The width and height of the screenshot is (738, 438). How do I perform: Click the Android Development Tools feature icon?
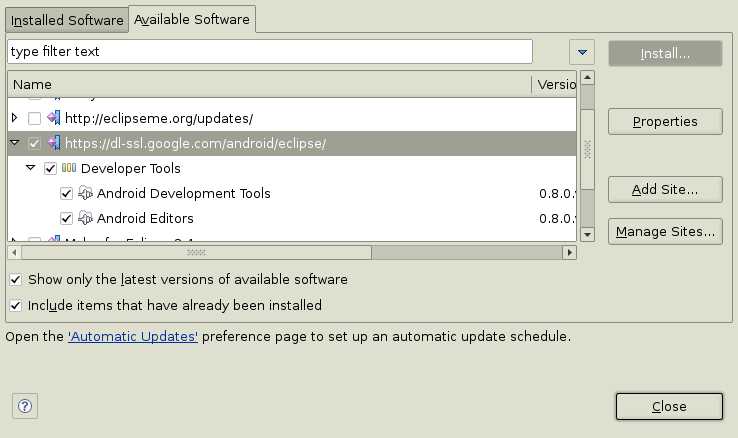coord(85,193)
